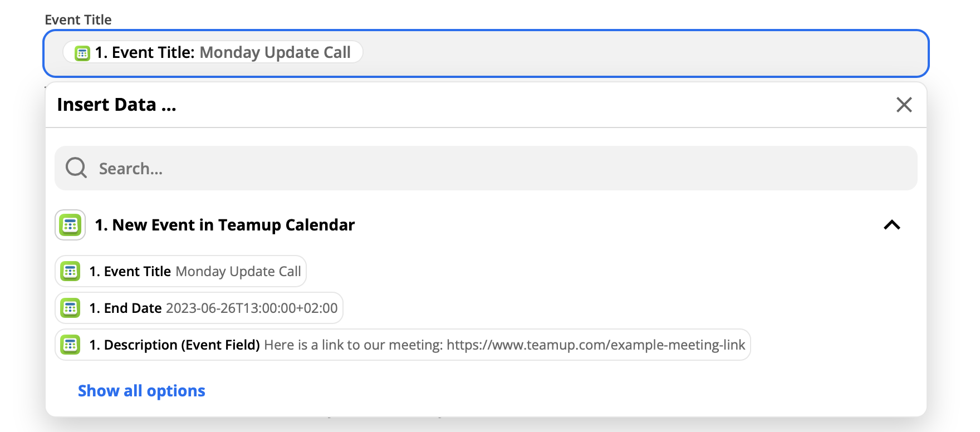
Task: Select the mapped 'Monday Update Call' pill in the field
Action: click(x=213, y=52)
